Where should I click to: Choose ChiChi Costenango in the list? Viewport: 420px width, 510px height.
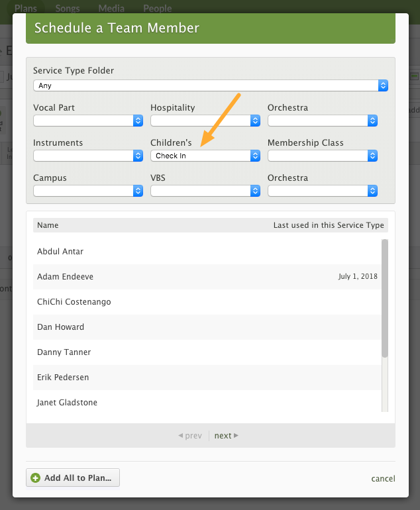point(207,302)
